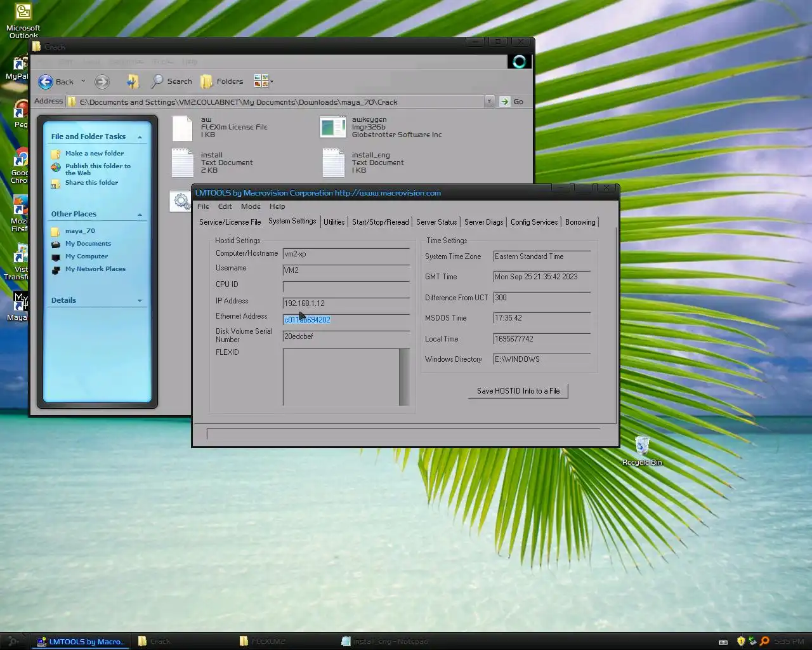Select the awkeygen lmgr326b file icon
Screen dimensions: 812x650
[x=333, y=128]
